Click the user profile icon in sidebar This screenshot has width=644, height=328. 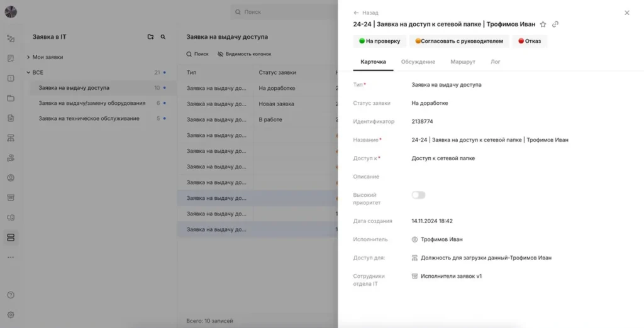coord(11,178)
